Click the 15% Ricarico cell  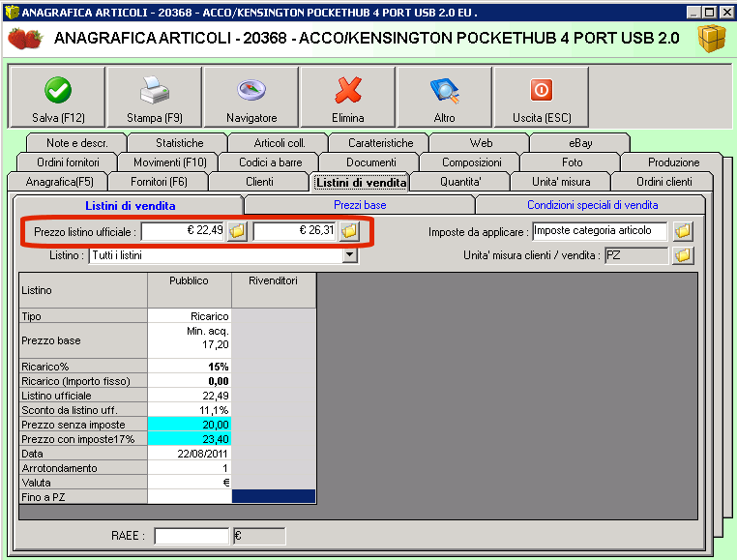point(190,367)
